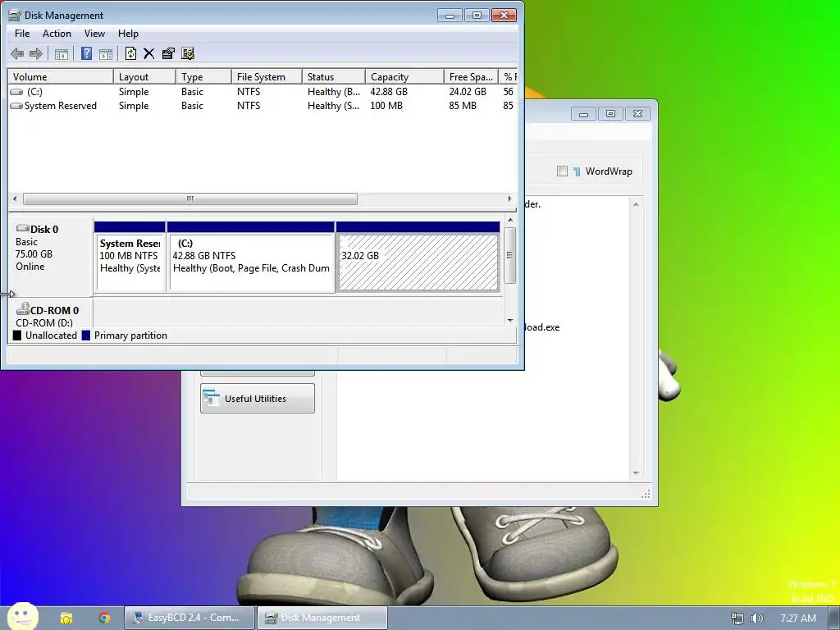
Task: Click the settings toolbar icon with gear
Action: click(188, 53)
